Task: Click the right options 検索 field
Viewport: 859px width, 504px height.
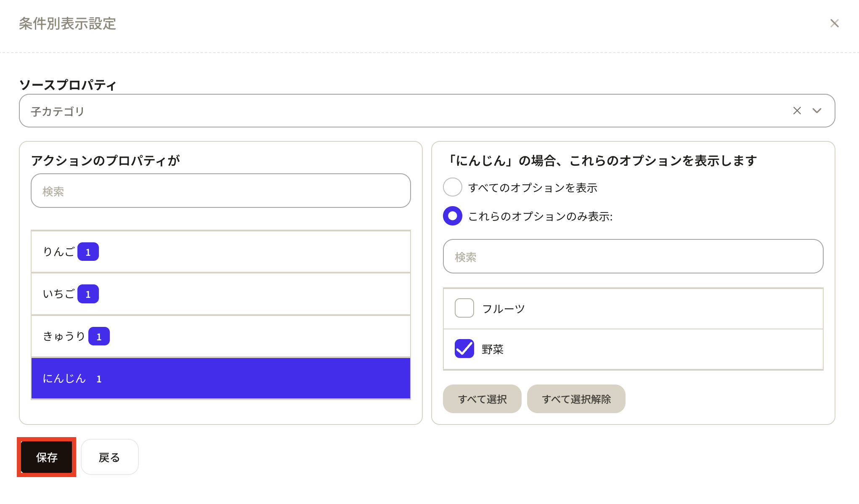Action: [x=633, y=257]
